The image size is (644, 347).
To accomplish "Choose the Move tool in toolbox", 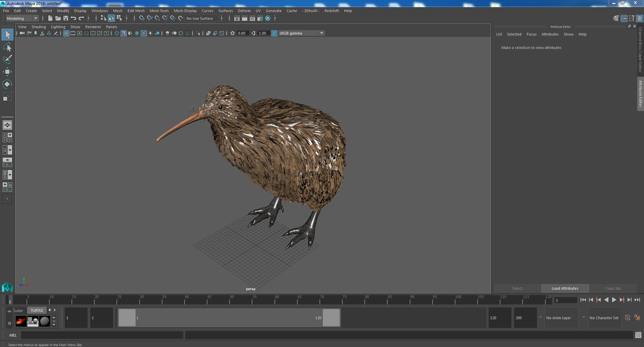I will [x=7, y=72].
